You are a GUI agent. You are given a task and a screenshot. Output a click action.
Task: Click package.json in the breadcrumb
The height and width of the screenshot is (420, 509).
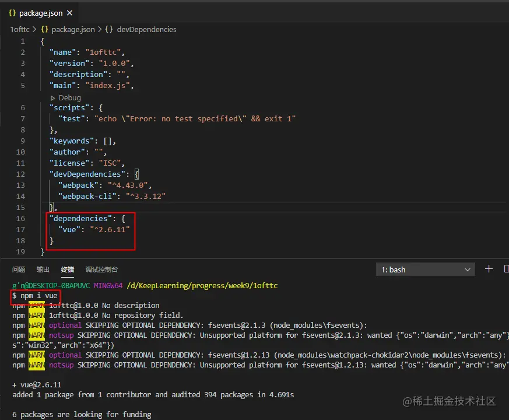73,30
